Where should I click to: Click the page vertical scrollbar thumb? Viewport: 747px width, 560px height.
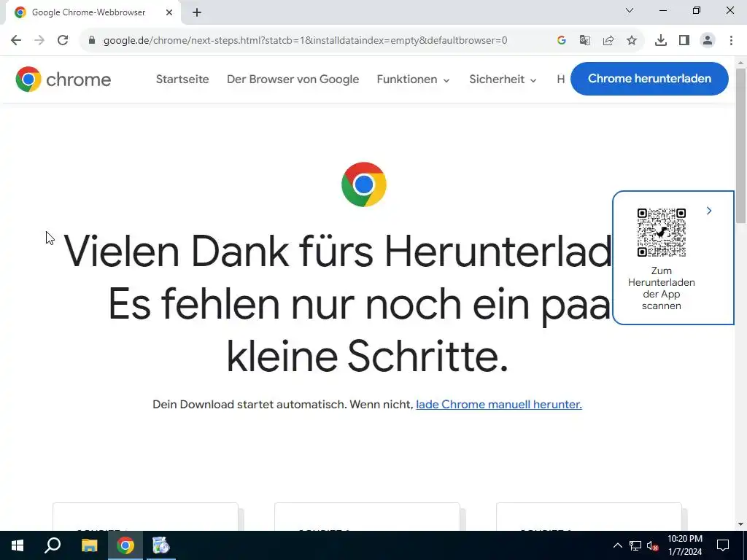[x=740, y=145]
